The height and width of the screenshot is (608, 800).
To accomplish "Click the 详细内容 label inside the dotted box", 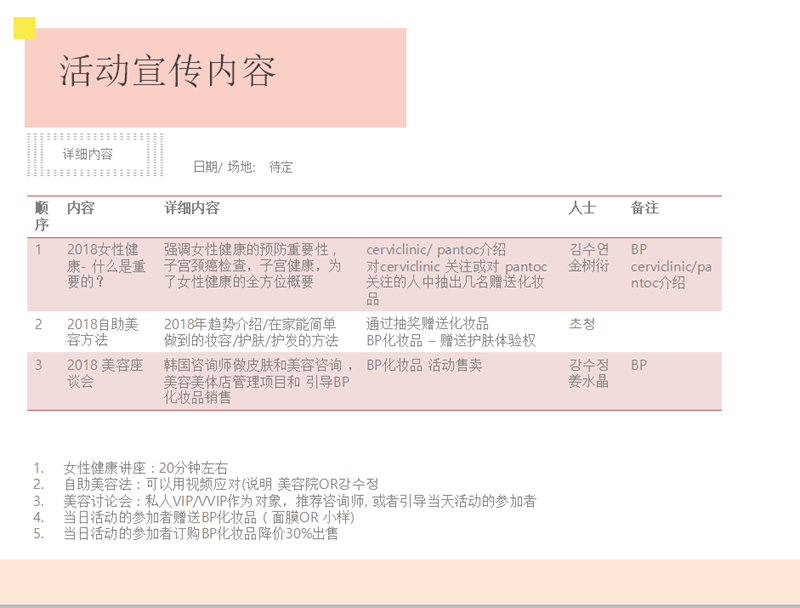I will (88, 154).
